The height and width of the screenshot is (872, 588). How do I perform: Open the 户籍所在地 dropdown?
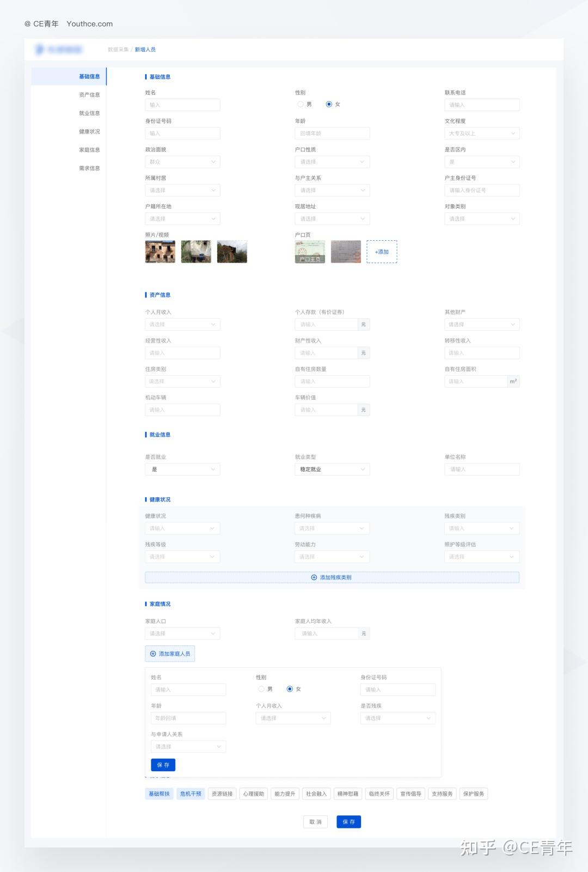(x=182, y=219)
